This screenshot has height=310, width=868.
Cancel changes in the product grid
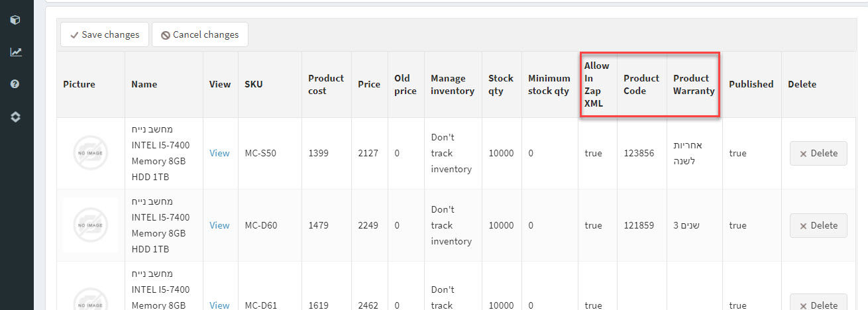[x=200, y=34]
